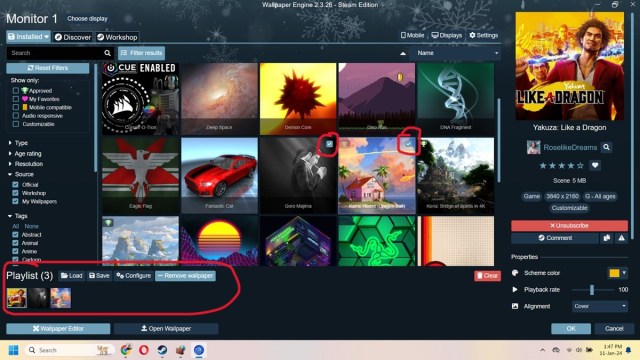Select the DNA Fragment wallpaper
The image size is (640, 360).
point(456,99)
